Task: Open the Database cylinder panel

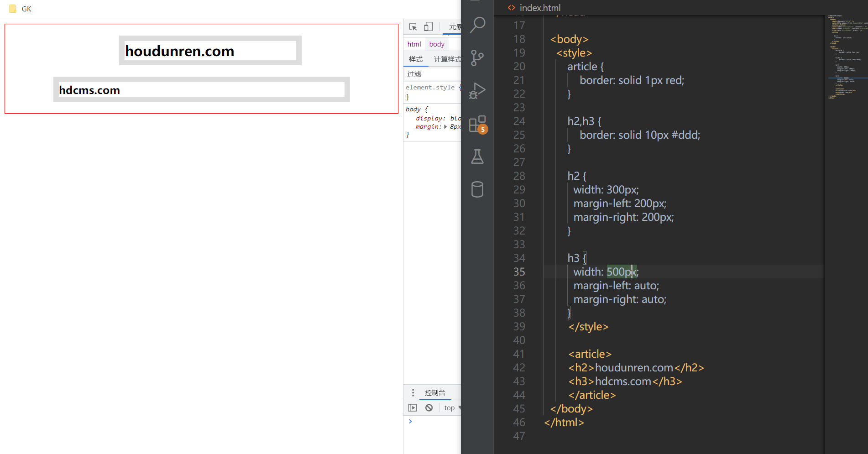Action: pos(477,189)
